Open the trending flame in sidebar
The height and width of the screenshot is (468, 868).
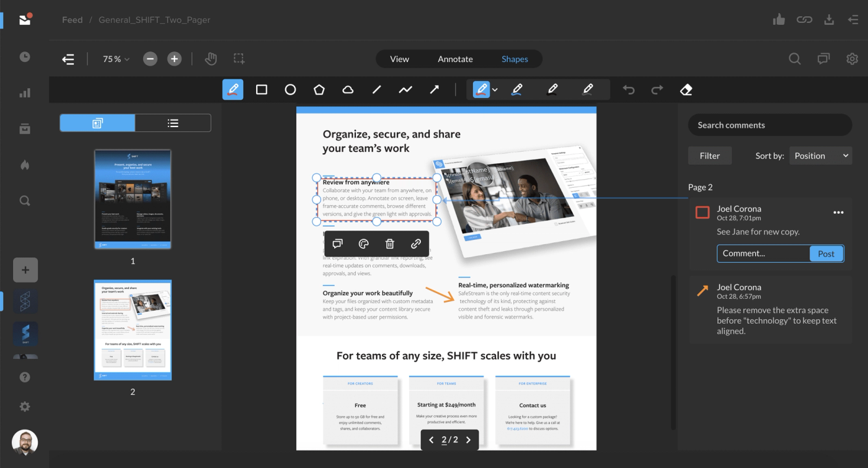(25, 165)
